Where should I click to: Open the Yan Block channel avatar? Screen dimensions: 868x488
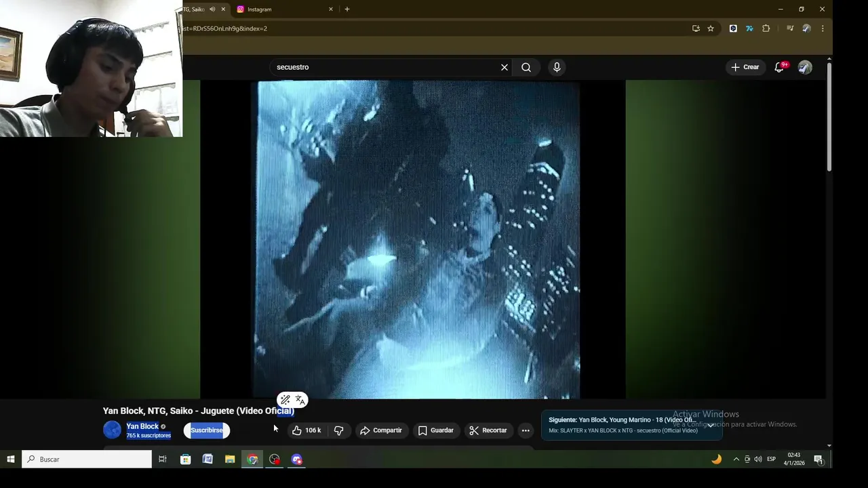pos(112,430)
